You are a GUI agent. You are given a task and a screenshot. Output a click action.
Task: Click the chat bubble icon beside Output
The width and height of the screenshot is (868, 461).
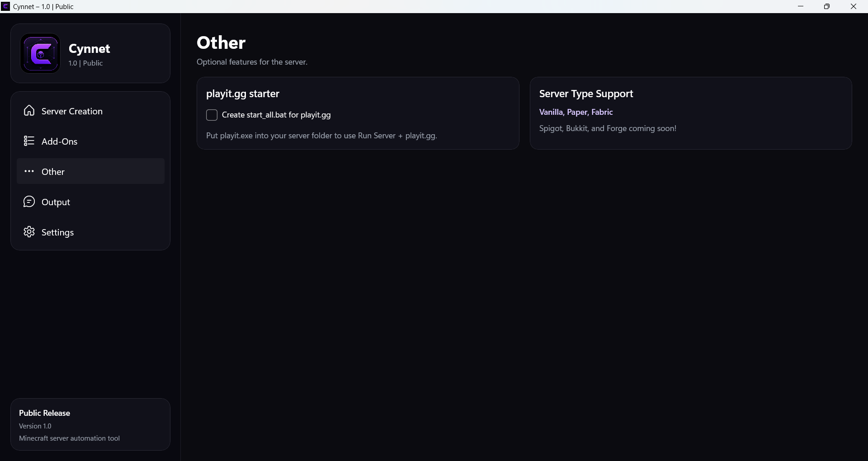[x=29, y=202]
